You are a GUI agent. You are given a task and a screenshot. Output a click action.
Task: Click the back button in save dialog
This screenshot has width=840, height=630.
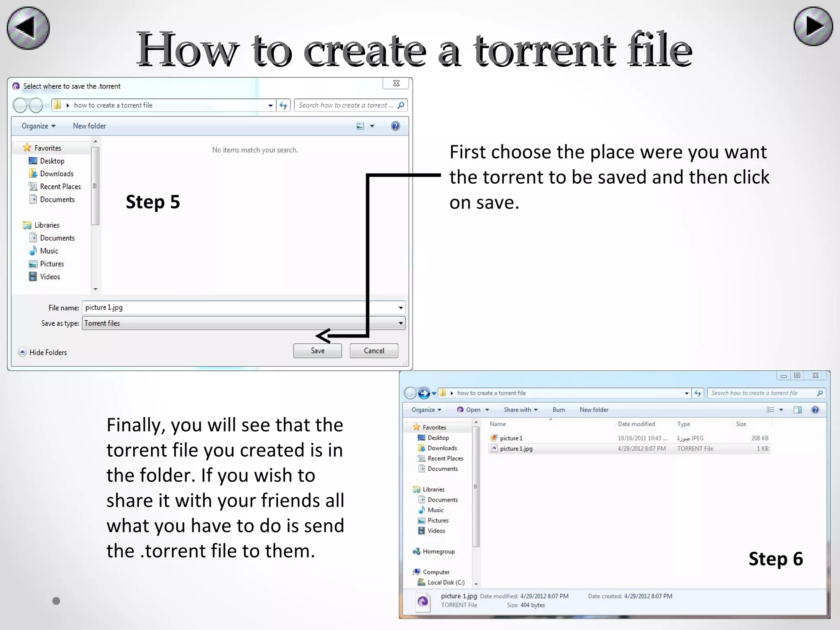[x=20, y=105]
